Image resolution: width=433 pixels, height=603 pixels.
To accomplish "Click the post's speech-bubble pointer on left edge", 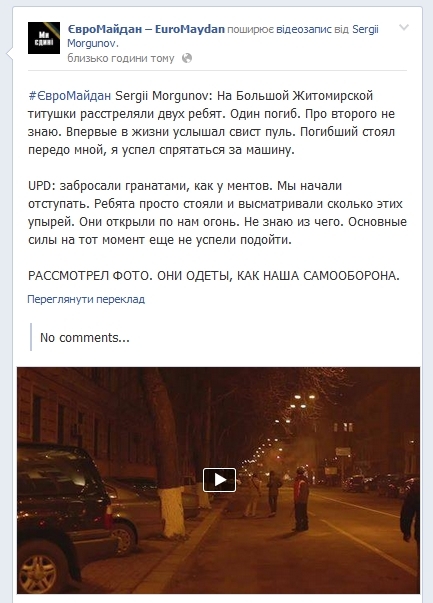I will point(10,54).
